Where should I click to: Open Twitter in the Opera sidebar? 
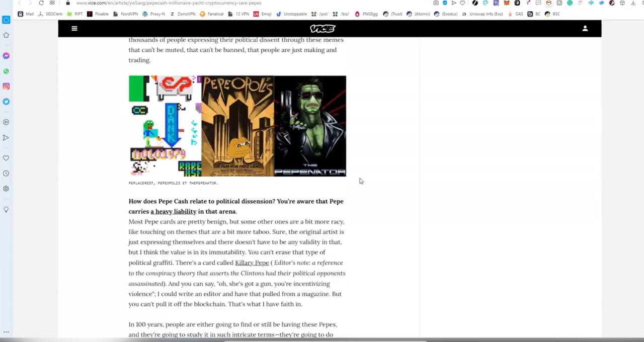pos(6,102)
